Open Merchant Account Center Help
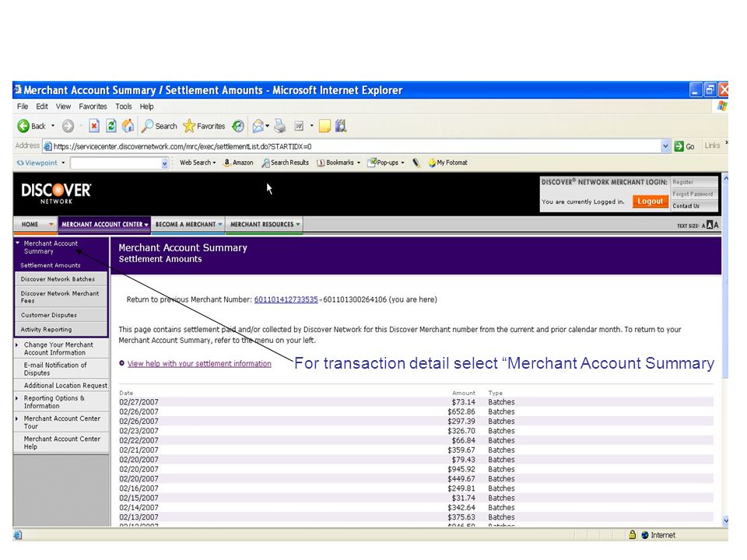The image size is (747, 560). (61, 443)
